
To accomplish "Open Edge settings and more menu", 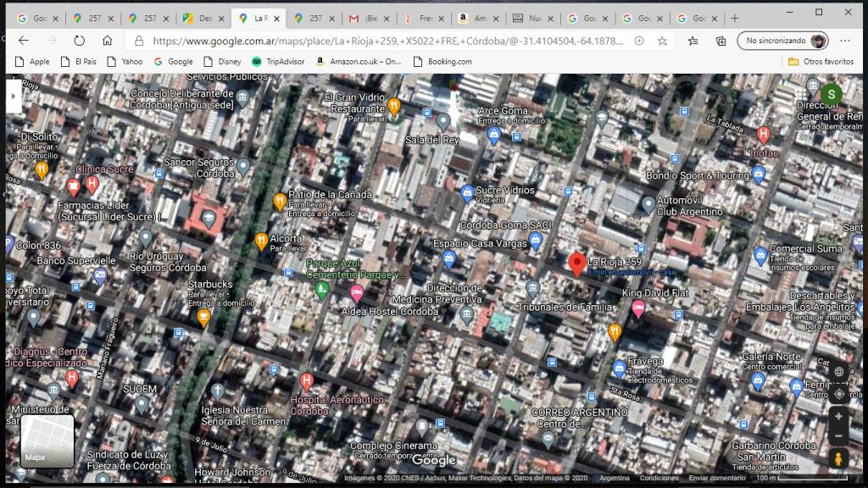I will 845,41.
